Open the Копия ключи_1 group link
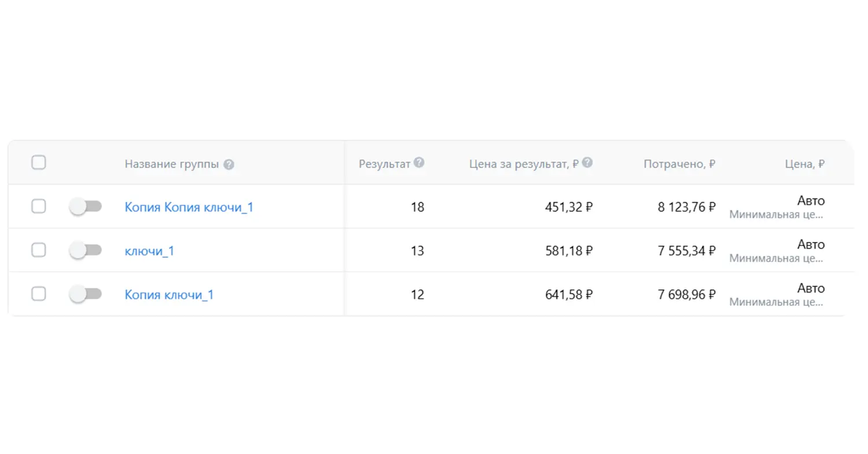Viewport: 868px width, 454px height. tap(169, 295)
